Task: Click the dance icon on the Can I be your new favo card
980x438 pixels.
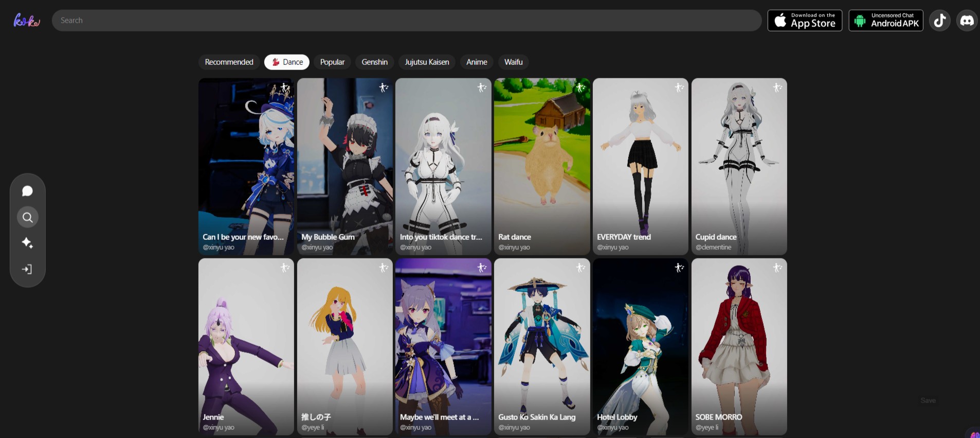Action: point(285,87)
